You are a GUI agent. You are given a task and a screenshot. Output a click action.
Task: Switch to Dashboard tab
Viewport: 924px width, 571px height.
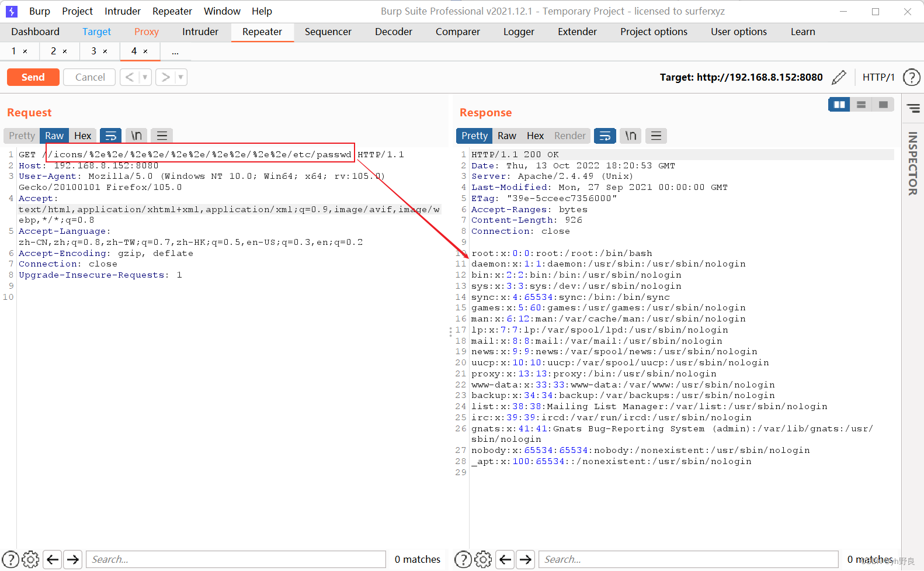[x=35, y=32]
